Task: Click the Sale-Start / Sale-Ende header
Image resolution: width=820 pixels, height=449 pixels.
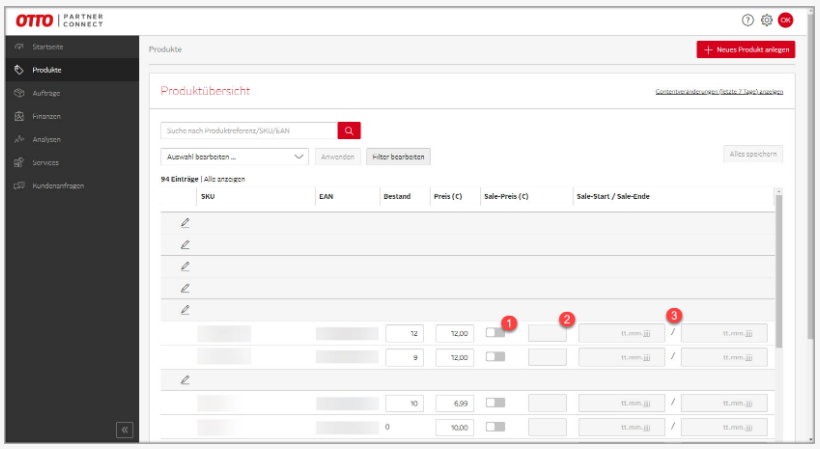Action: click(613, 197)
